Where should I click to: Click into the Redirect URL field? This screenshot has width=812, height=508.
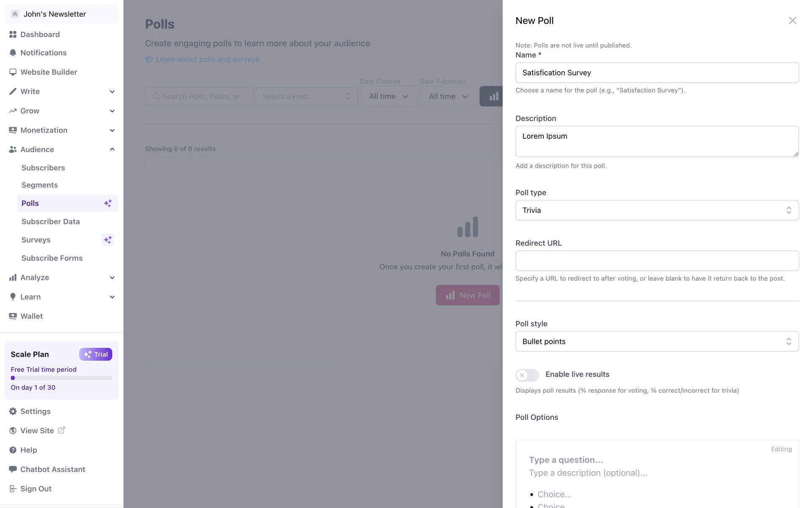tap(657, 261)
